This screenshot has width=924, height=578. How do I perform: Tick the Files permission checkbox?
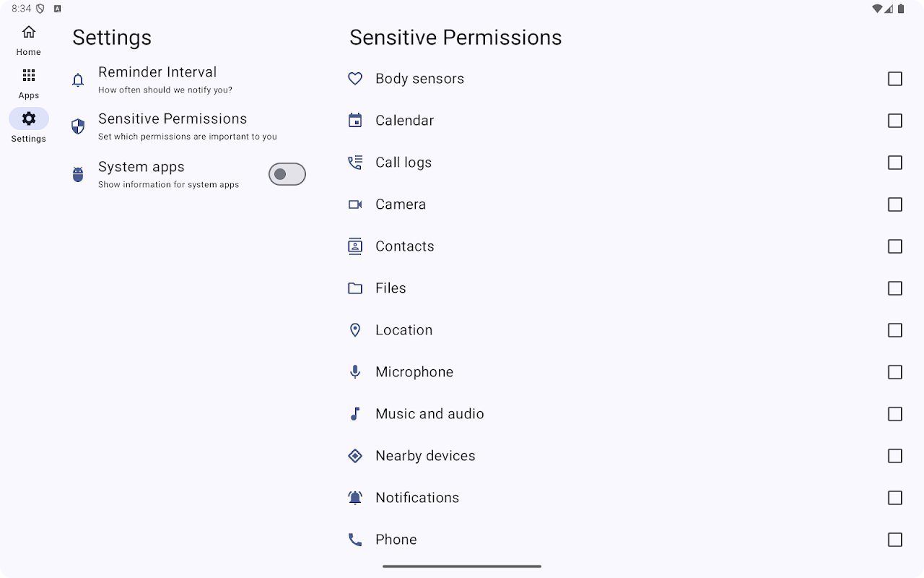click(x=895, y=288)
